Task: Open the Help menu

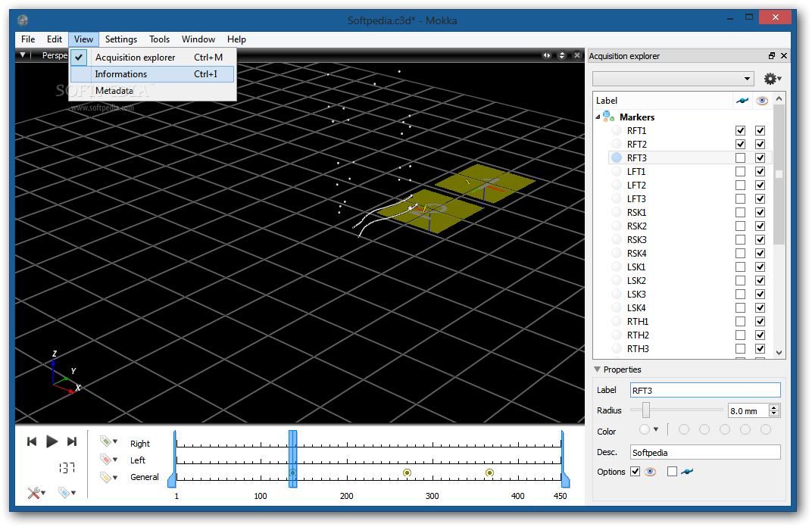Action: [x=236, y=39]
